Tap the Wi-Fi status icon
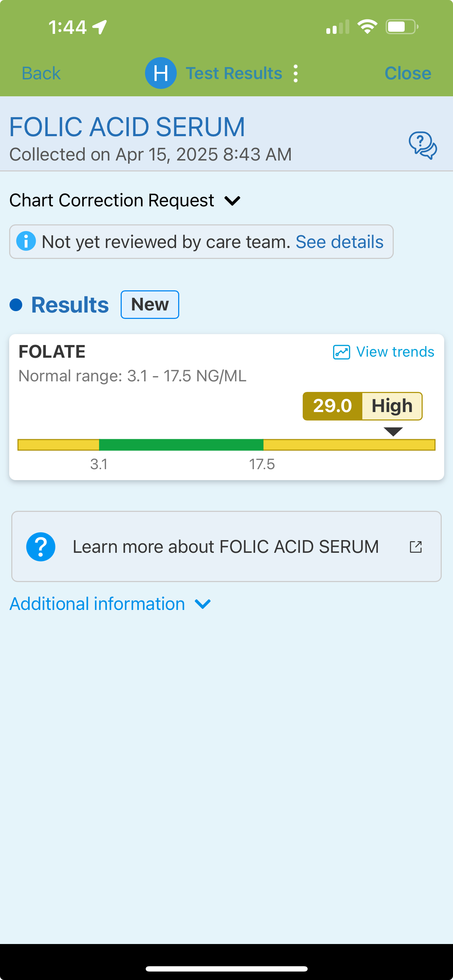The image size is (453, 980). pos(367,27)
